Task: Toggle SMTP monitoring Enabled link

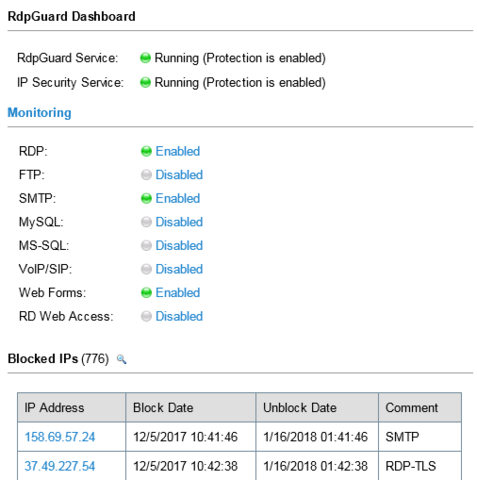Action: pos(178,199)
